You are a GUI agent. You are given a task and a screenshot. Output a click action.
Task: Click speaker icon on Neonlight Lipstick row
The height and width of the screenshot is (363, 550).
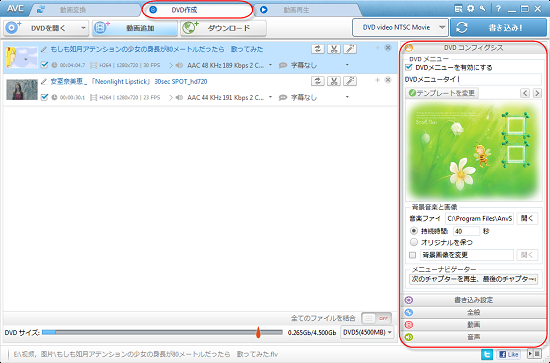[179, 98]
